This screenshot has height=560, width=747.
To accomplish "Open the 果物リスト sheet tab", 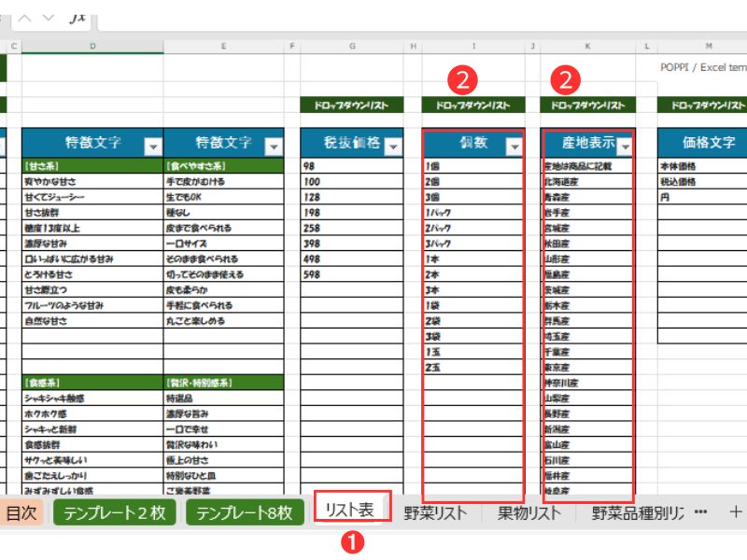I will 529,512.
